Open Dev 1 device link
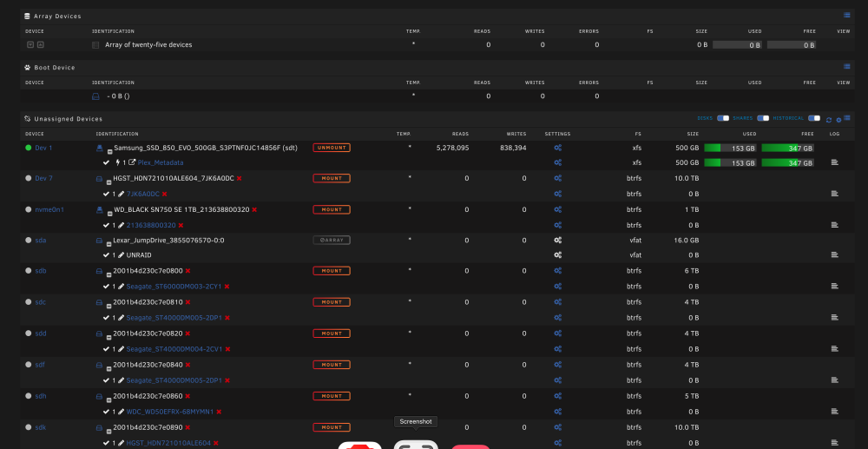 [43, 148]
